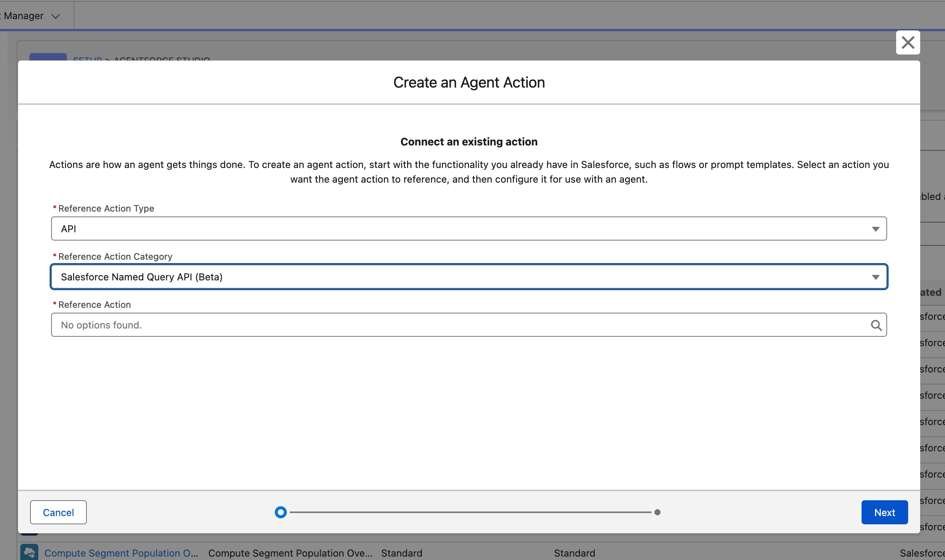Screen dimensions: 945x560
Task: Expand the Salesforce Named Query API dropdown
Action: [x=468, y=277]
